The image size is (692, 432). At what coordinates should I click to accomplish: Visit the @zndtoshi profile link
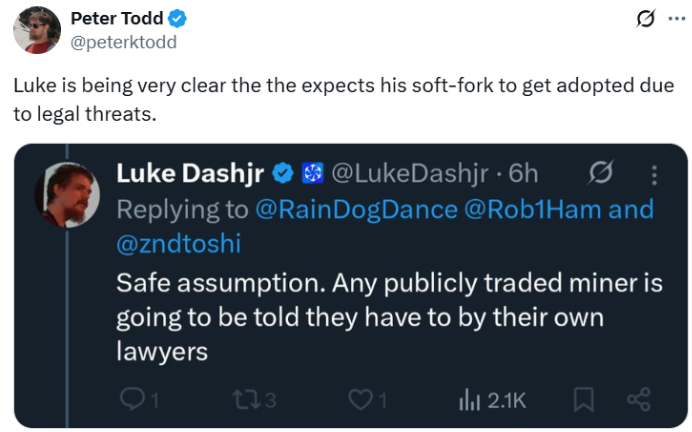[x=179, y=244]
